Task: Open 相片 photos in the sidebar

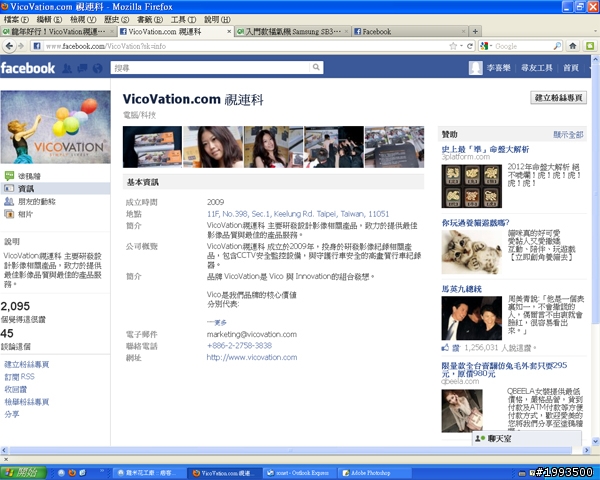Action: 19,214
